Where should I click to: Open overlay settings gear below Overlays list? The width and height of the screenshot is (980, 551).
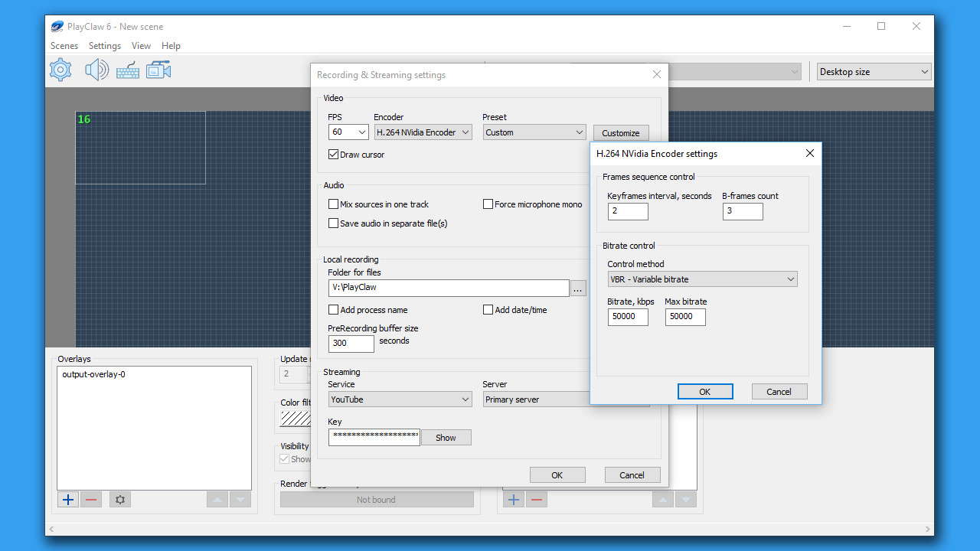(x=119, y=499)
